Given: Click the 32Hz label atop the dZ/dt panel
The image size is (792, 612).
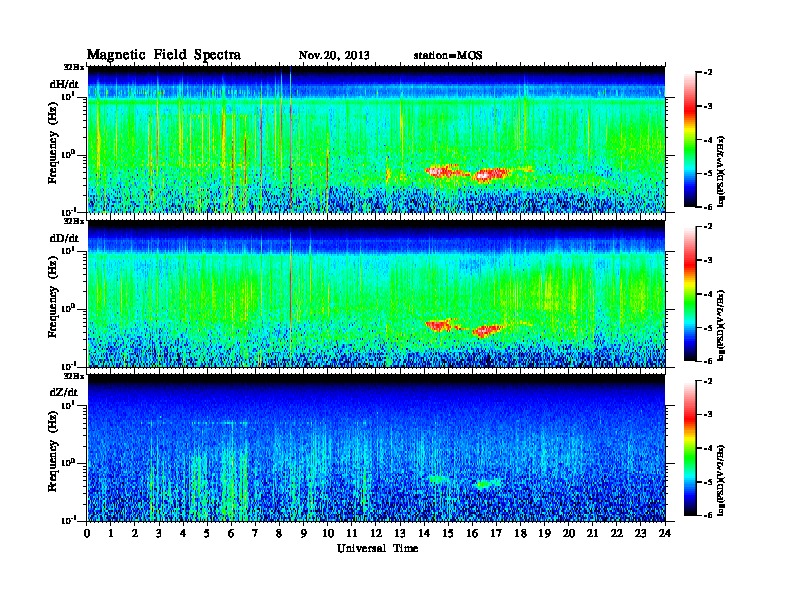Looking at the screenshot, I should pos(74,376).
